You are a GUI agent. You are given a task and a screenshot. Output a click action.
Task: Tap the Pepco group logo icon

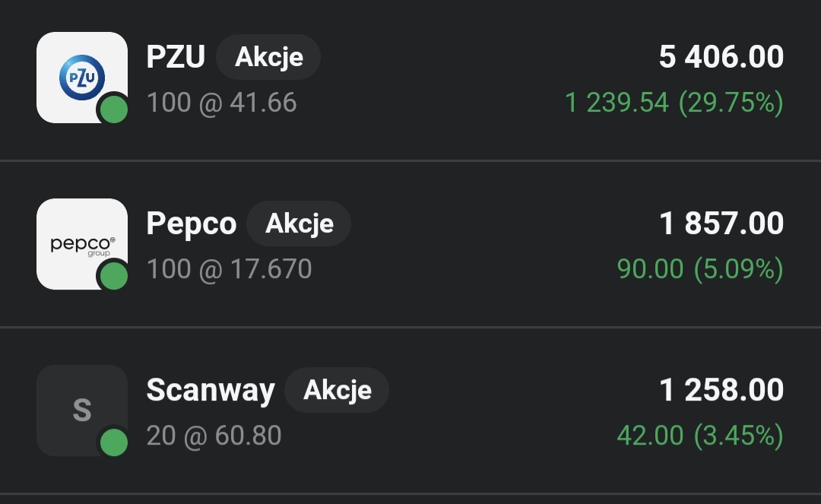[81, 243]
